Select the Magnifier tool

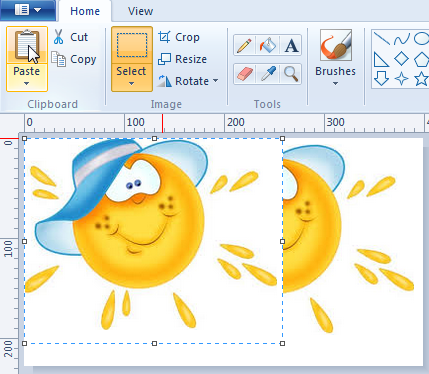[291, 74]
